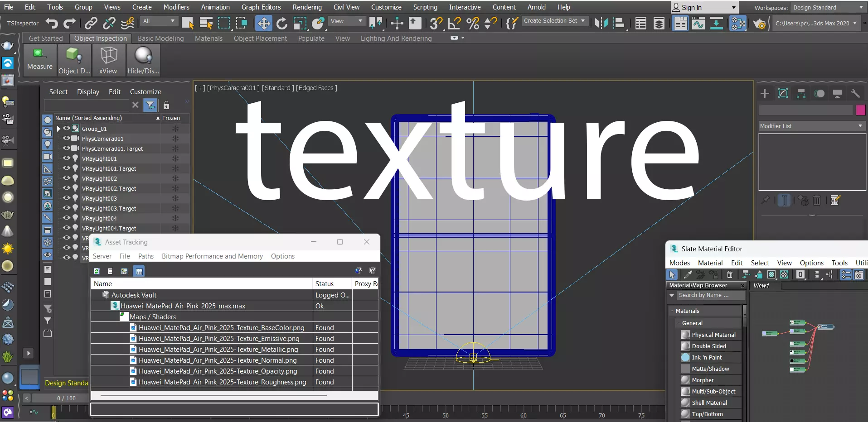This screenshot has width=868, height=422.
Task: Click trash icon in Slate Material Editor
Action: (730, 274)
